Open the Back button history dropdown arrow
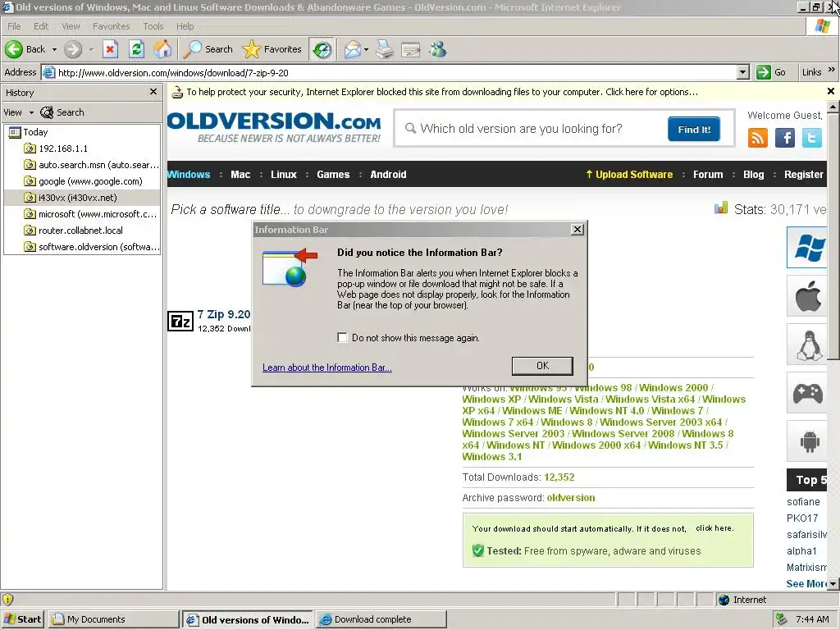The image size is (840, 630). click(54, 49)
